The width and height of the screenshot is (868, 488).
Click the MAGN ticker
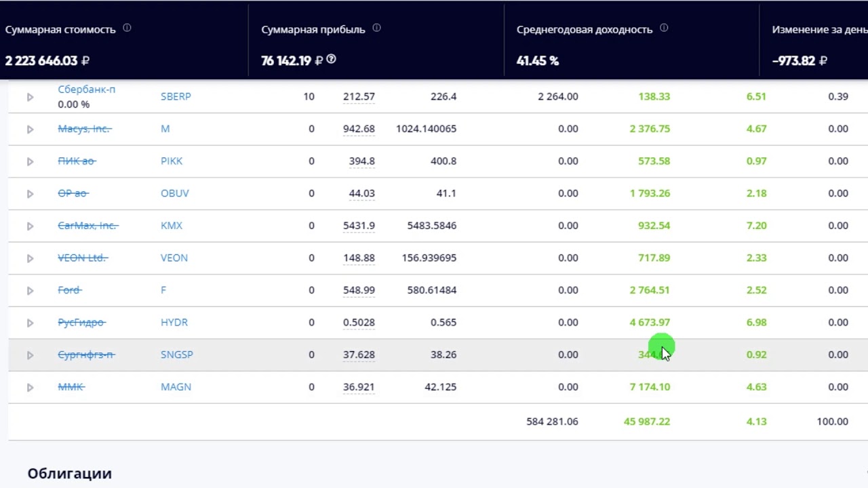176,386
